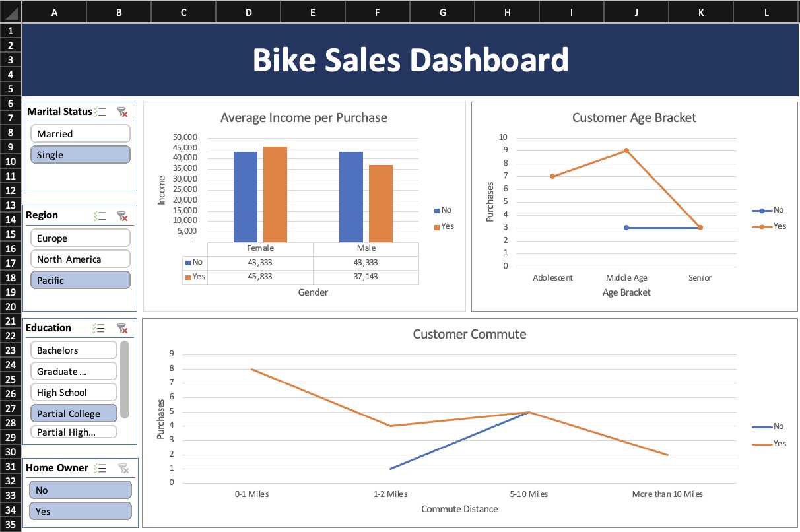Image resolution: width=800 pixels, height=532 pixels.
Task: Enable multi-select on Home Owner slicer
Action: pos(100,468)
